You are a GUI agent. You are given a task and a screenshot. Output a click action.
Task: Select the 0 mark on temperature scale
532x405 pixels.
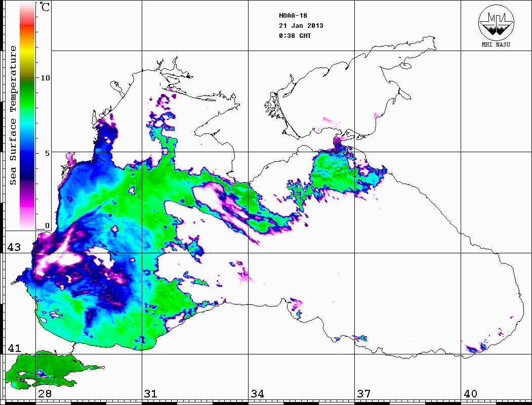tap(47, 226)
